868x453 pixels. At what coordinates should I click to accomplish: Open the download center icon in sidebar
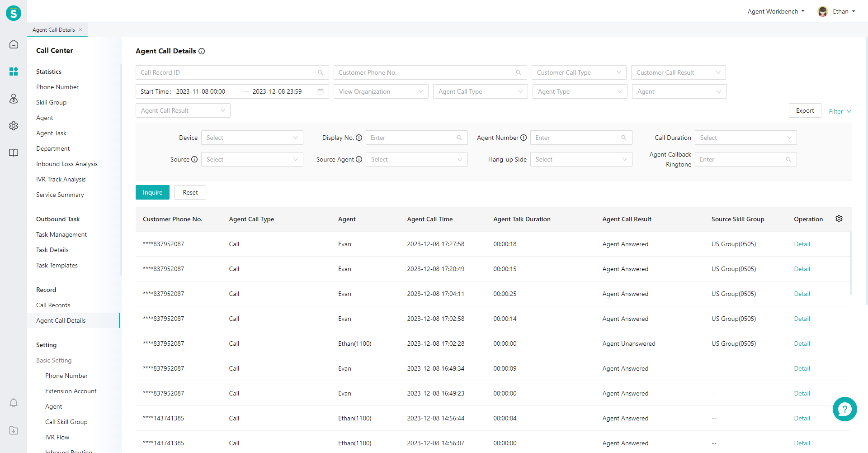14,430
